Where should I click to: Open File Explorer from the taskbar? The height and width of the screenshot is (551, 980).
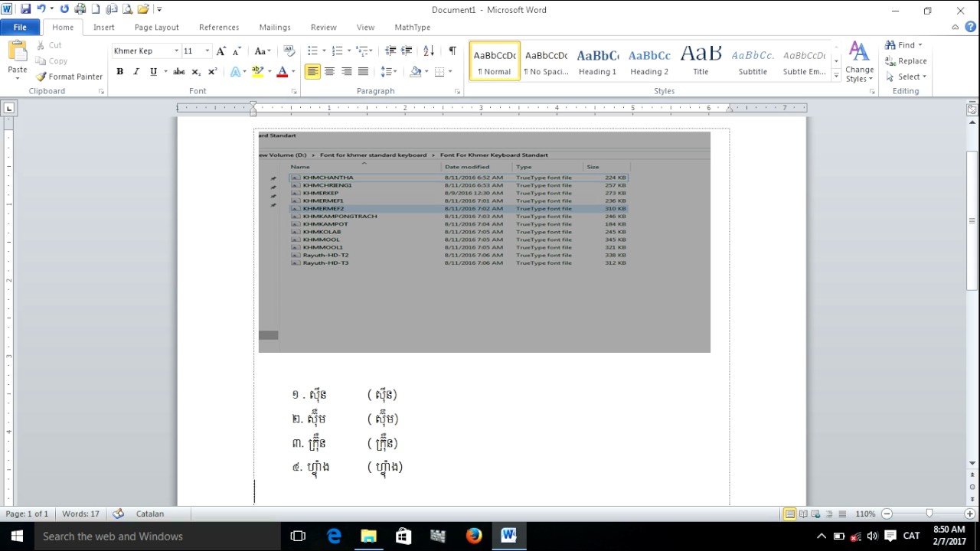coord(368,536)
